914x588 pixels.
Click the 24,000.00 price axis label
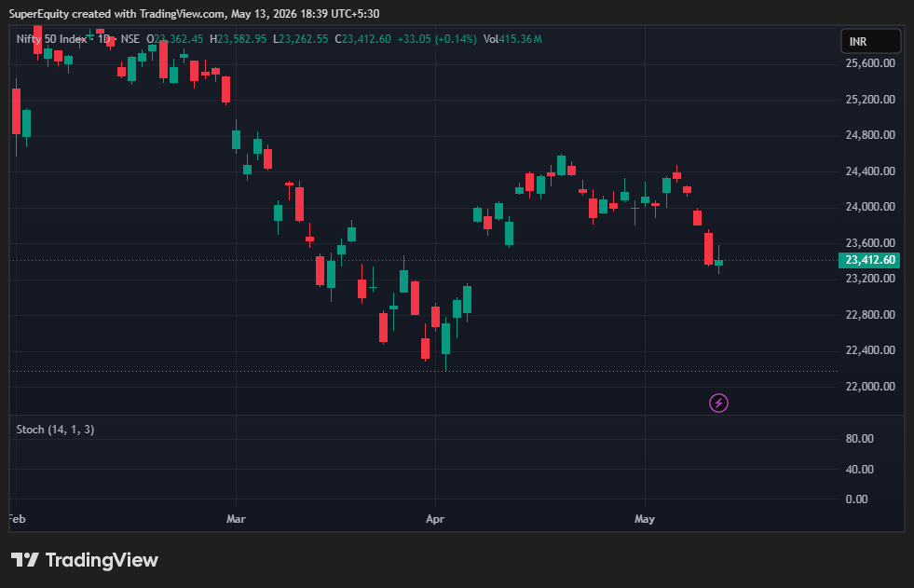coord(870,207)
